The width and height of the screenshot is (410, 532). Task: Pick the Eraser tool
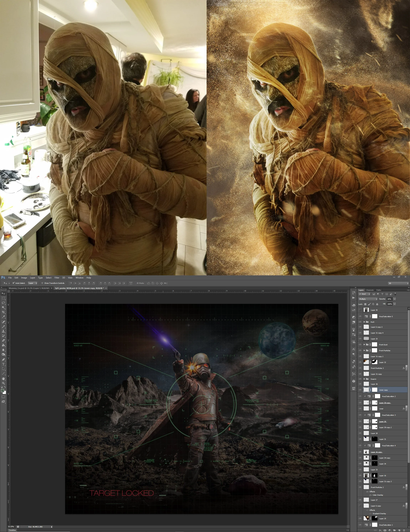(x=3, y=340)
